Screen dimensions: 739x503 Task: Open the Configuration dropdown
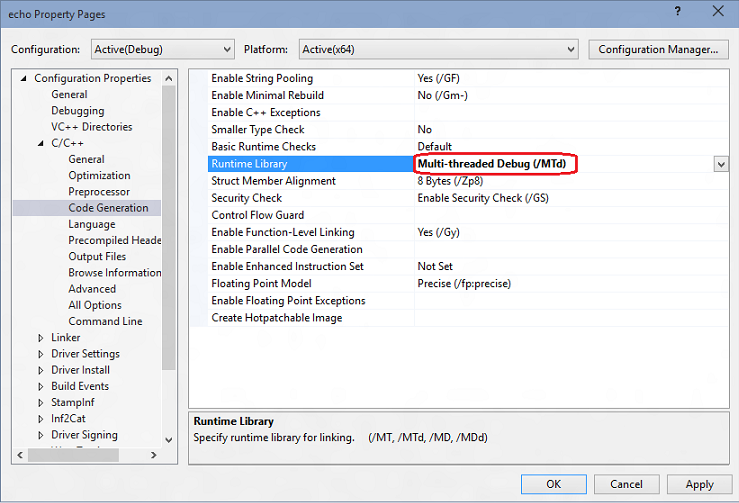pos(162,49)
